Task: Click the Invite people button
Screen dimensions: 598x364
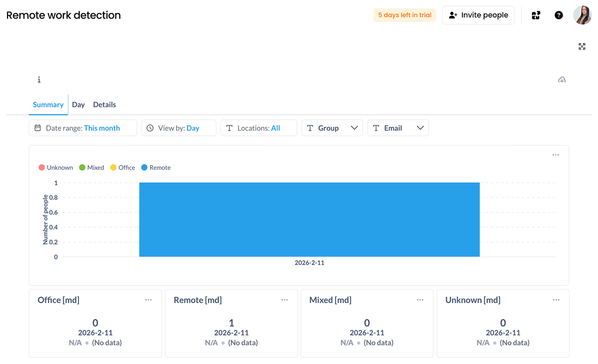Action: 478,15
